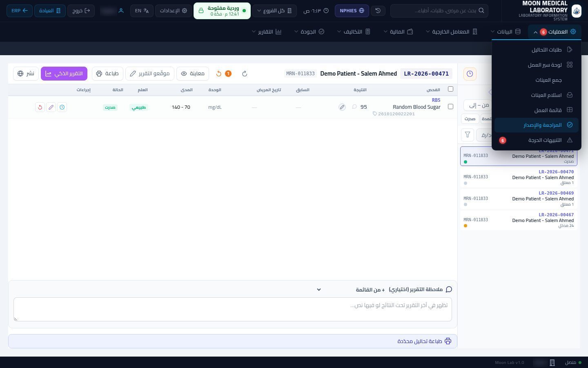This screenshot has height=368, width=588.
Task: Expand the البيانات navigation dropdown
Action: point(506,32)
